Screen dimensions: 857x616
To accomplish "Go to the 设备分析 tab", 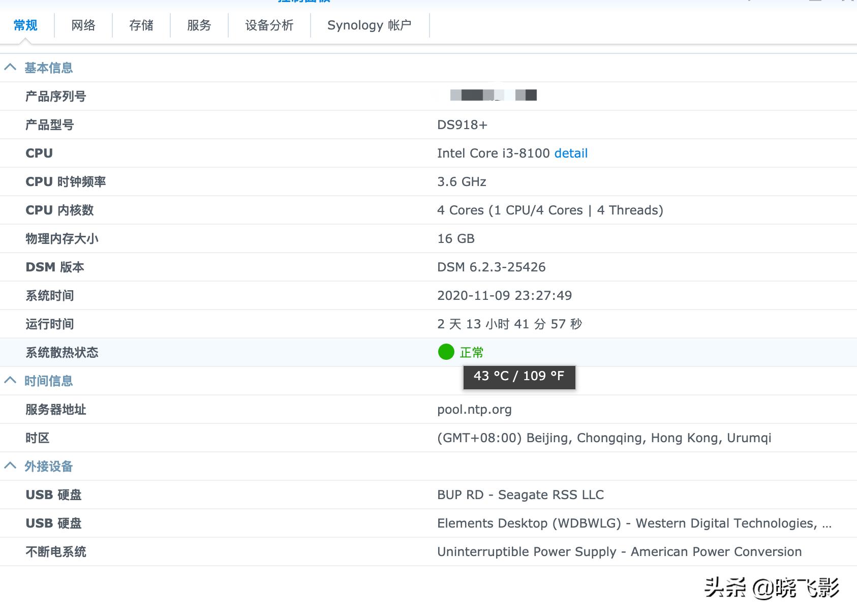I will 269,25.
